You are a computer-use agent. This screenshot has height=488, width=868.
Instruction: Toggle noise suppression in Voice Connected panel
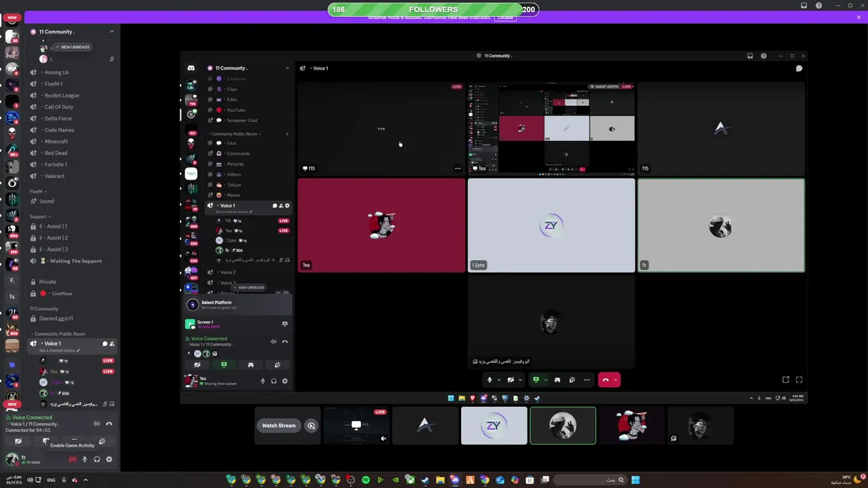[x=97, y=424]
